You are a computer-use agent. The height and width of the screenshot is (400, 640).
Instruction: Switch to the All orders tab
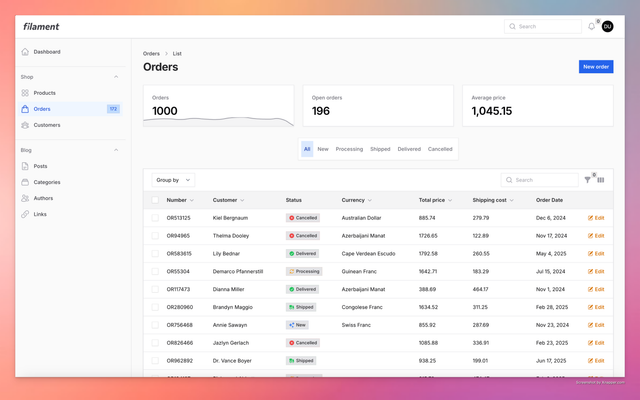[307, 149]
